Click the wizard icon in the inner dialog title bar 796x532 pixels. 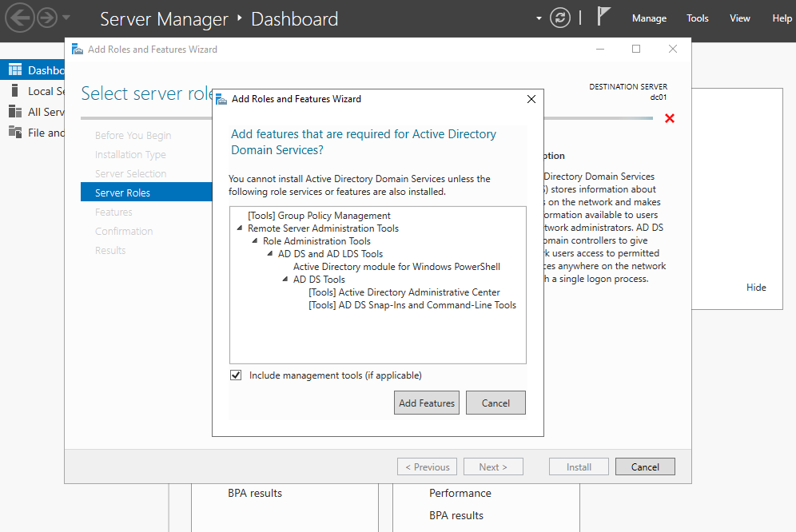221,99
